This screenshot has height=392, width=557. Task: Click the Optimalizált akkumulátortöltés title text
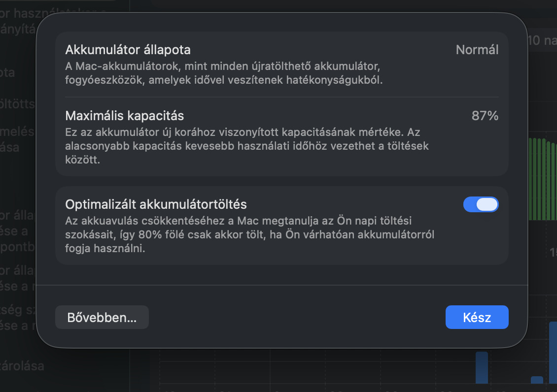coord(156,204)
